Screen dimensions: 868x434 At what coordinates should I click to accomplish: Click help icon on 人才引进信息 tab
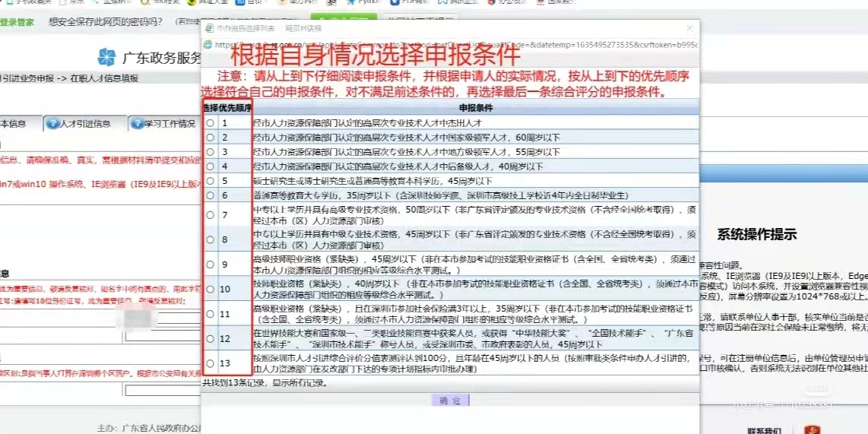52,123
